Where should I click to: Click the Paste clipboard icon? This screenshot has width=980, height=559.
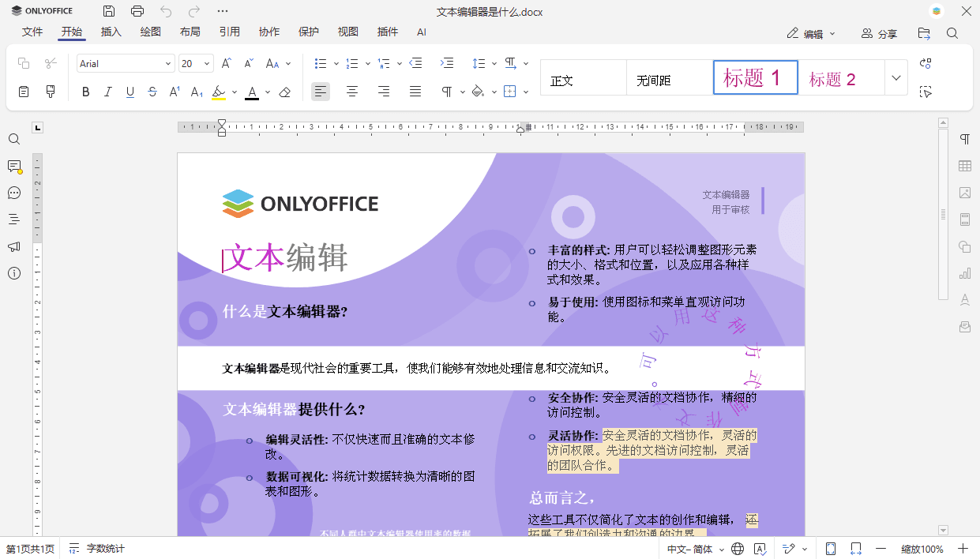click(x=24, y=92)
